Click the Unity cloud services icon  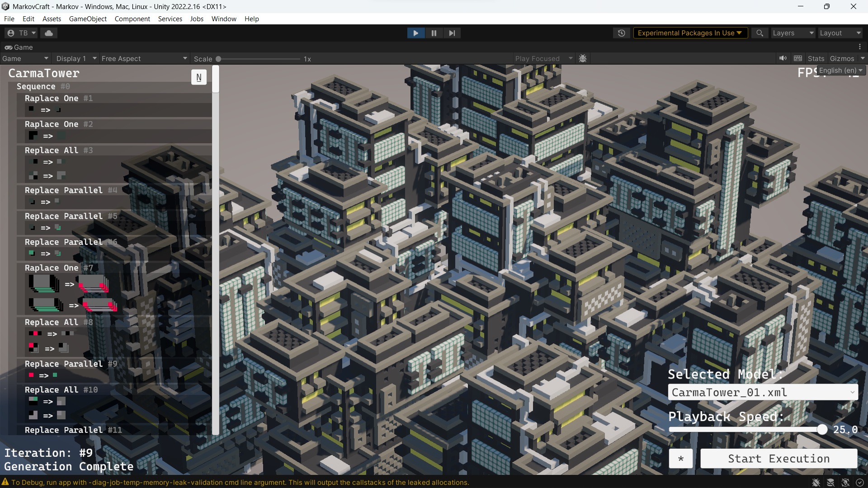pos(49,33)
